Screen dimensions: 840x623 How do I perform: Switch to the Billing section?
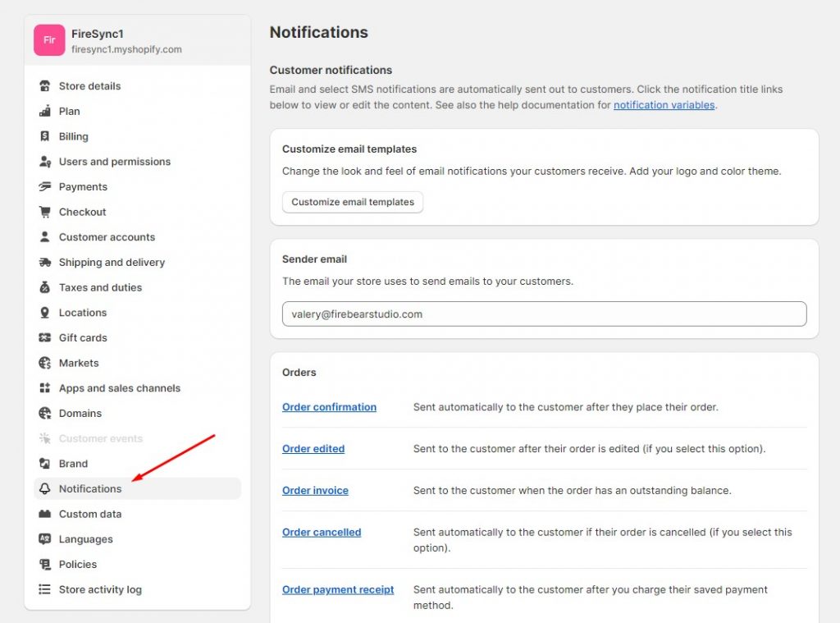tap(71, 136)
